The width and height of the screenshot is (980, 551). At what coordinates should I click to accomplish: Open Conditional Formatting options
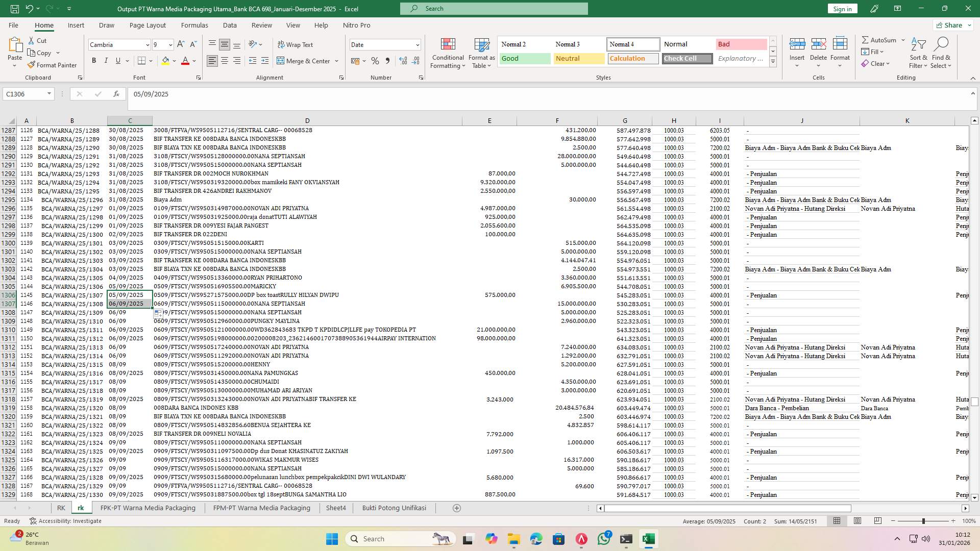coord(448,53)
